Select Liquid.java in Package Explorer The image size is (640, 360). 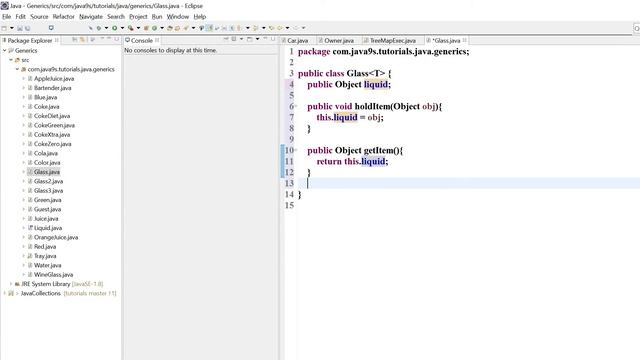(x=48, y=228)
